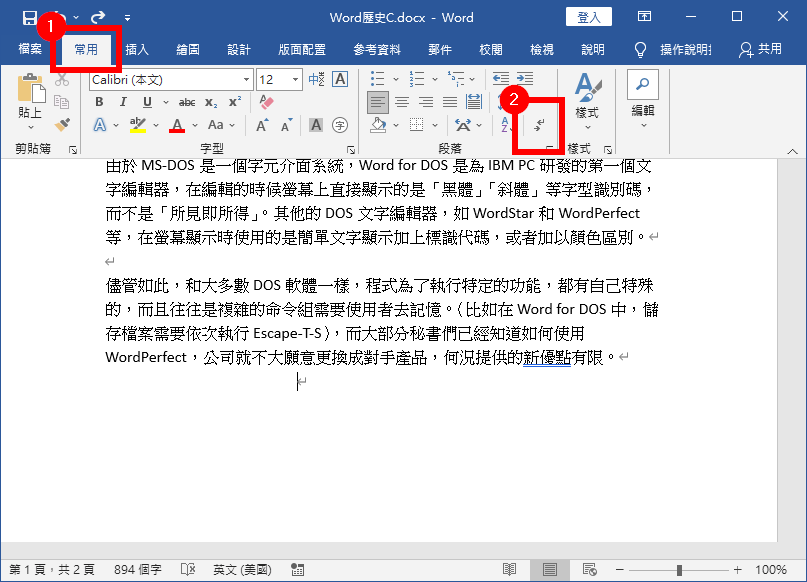The image size is (807, 582).
Task: Switch to the 參考資料 tab
Action: point(377,49)
